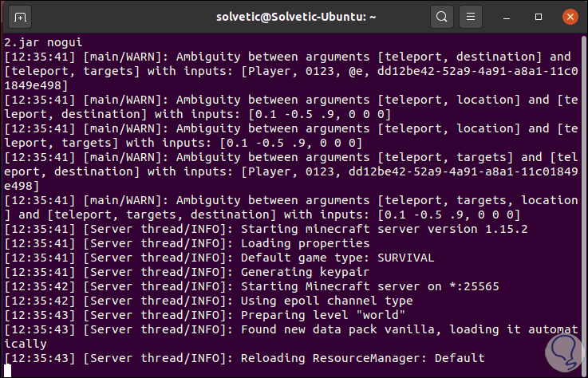Click the solvetic@Solvetic-Ubuntu window title
Image resolution: width=588 pixels, height=378 pixels.
(x=294, y=16)
